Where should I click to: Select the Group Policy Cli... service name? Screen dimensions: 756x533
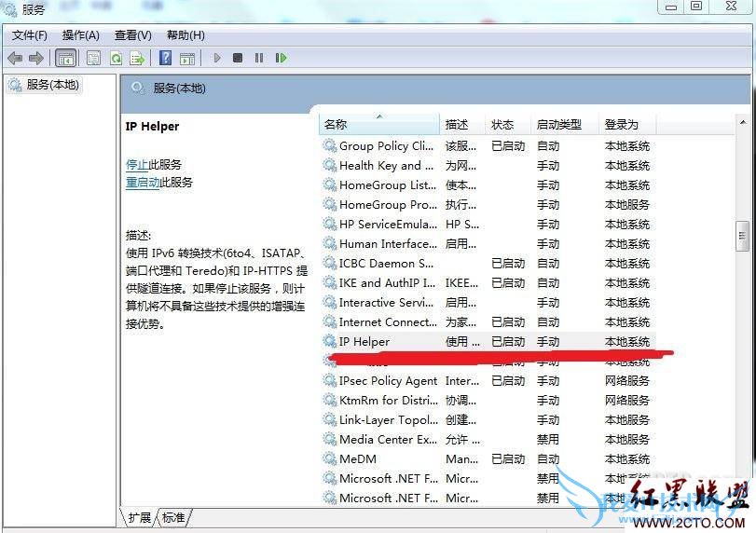pyautogui.click(x=386, y=146)
